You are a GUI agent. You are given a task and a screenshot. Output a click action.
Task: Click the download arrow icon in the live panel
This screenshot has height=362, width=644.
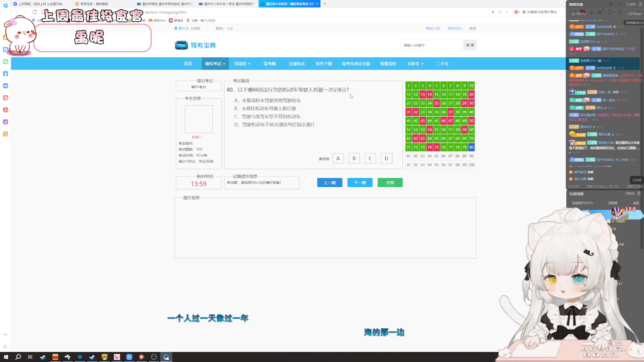[x=592, y=12]
